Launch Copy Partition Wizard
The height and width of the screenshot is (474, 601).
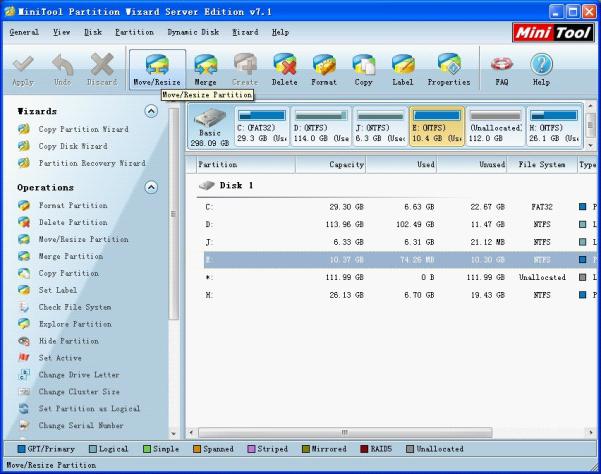(x=73, y=129)
